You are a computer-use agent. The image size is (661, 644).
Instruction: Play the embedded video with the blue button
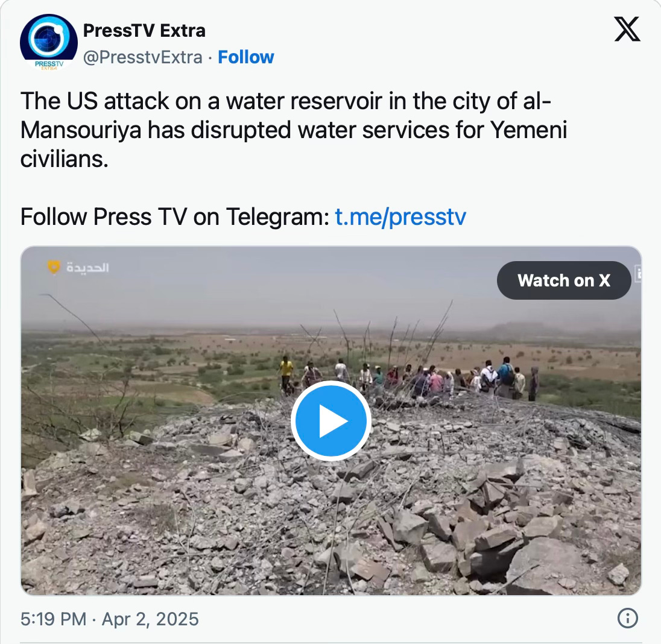pos(331,421)
